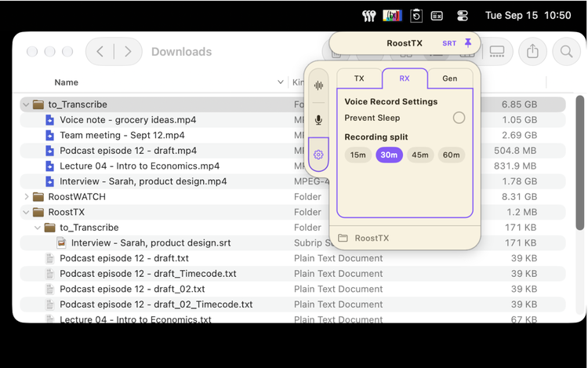Click the Name column header
The width and height of the screenshot is (588, 368).
pos(67,82)
